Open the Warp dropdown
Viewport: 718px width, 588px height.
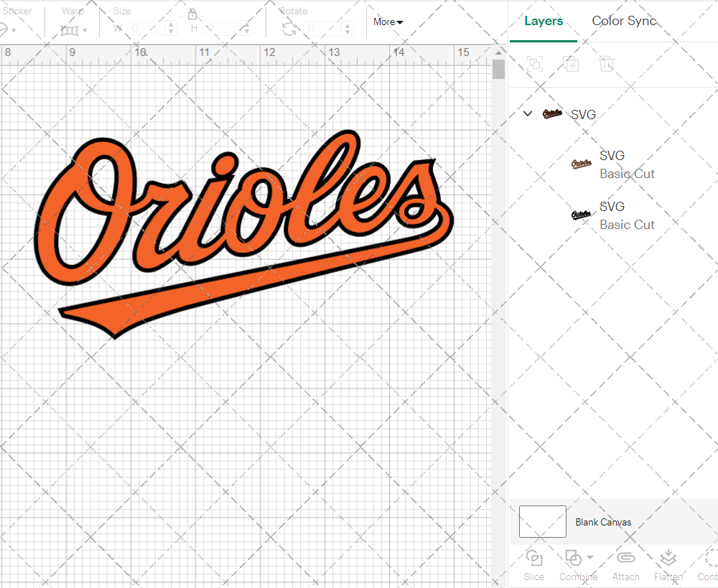coord(74,30)
